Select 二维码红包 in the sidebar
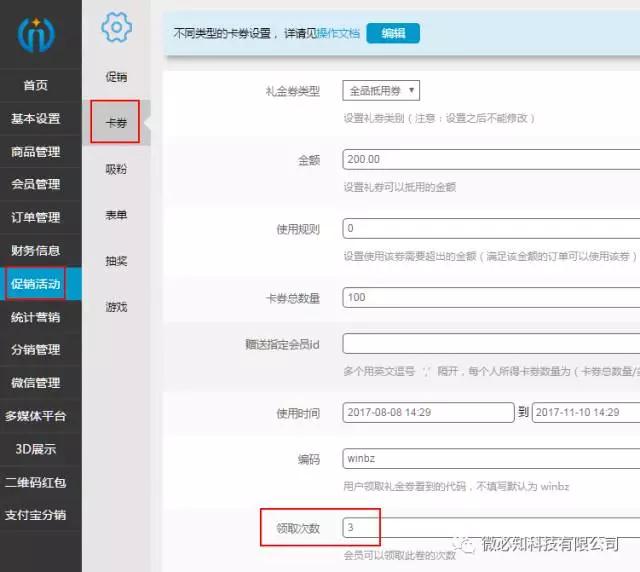 (x=36, y=482)
